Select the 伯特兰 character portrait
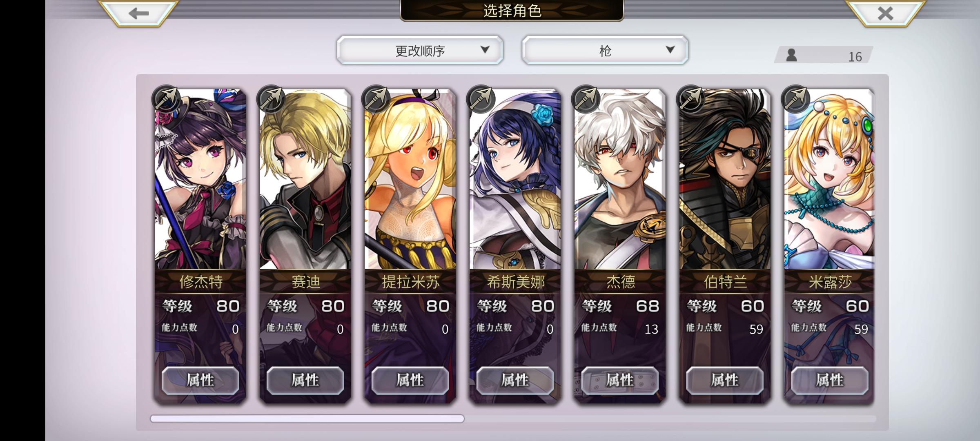The image size is (980, 441). pyautogui.click(x=725, y=180)
